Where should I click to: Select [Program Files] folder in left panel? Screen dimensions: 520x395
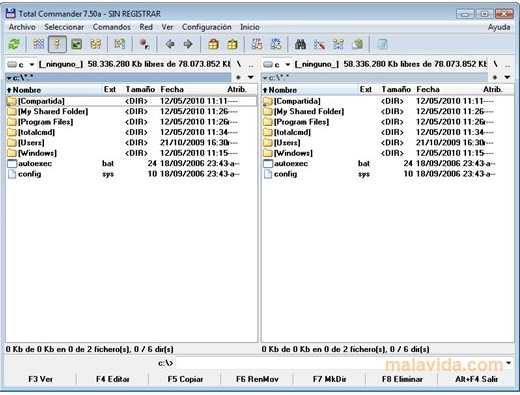point(131,122)
